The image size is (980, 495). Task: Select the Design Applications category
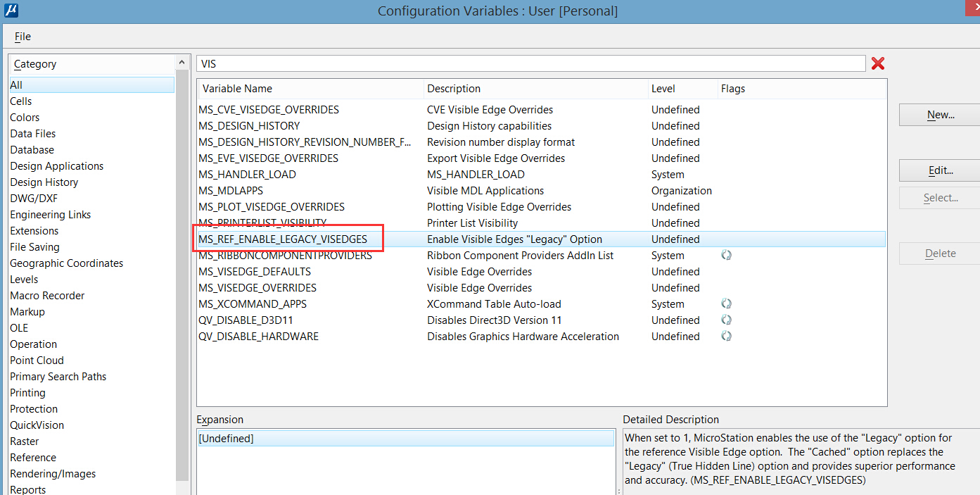(56, 166)
